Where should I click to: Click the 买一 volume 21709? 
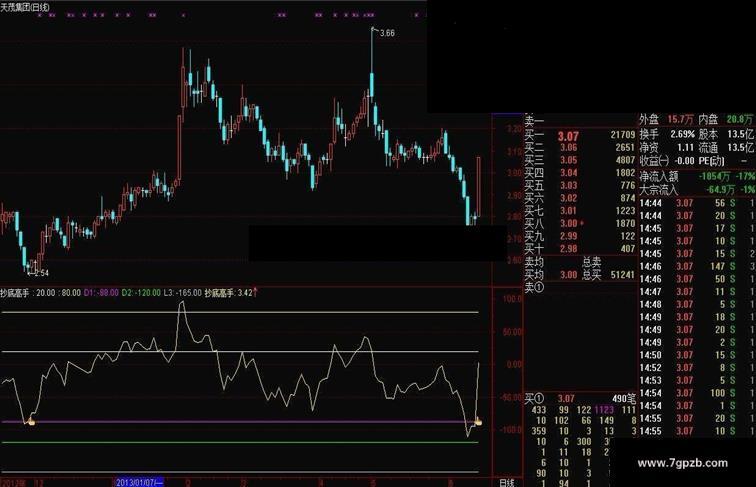[x=622, y=135]
